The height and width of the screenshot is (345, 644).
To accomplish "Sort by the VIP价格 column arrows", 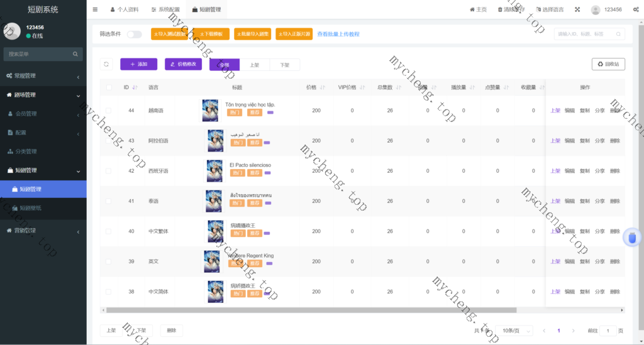I will pos(362,87).
